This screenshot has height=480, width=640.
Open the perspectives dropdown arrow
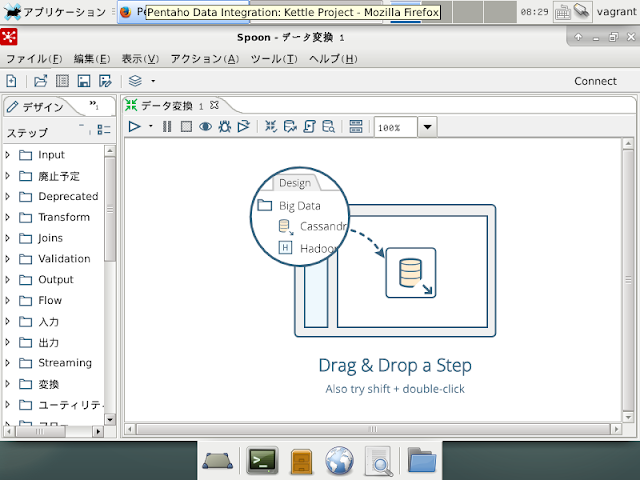(153, 81)
